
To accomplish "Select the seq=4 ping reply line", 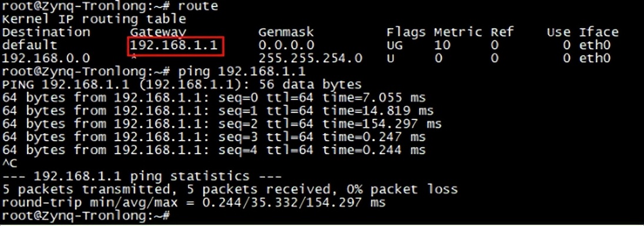I will [x=214, y=150].
